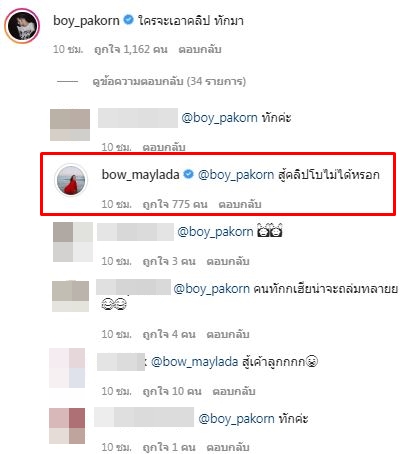Reply to boy_pakorn's top comment
This screenshot has height=454, width=407.
coord(200,49)
